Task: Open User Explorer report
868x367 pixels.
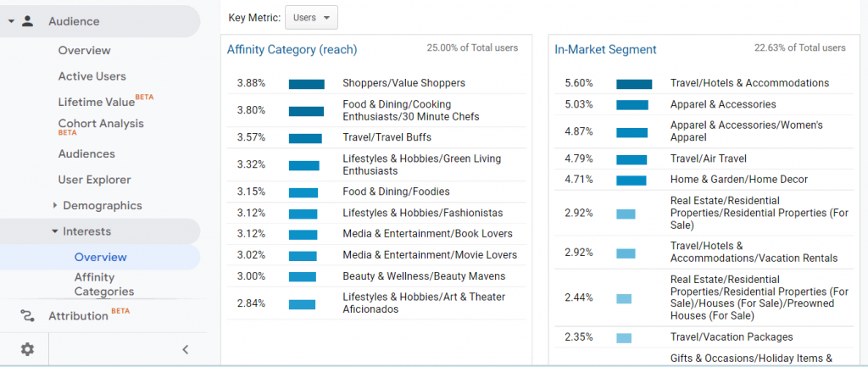Action: (x=94, y=180)
